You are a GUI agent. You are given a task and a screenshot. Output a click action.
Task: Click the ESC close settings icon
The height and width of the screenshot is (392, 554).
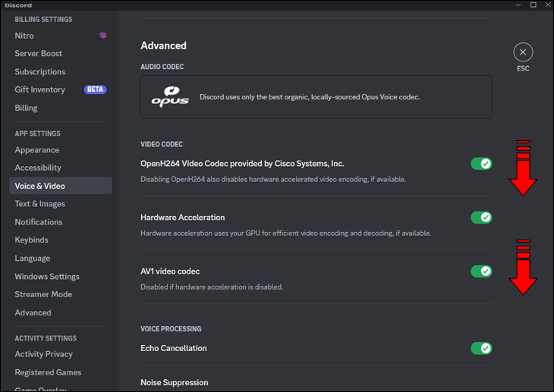(x=523, y=52)
